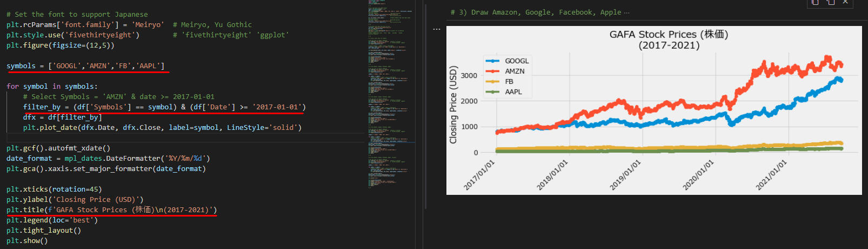The height and width of the screenshot is (249, 868).
Task: Click the chart title 'GAFA Stock Prices (株価)'
Action: pyautogui.click(x=669, y=34)
